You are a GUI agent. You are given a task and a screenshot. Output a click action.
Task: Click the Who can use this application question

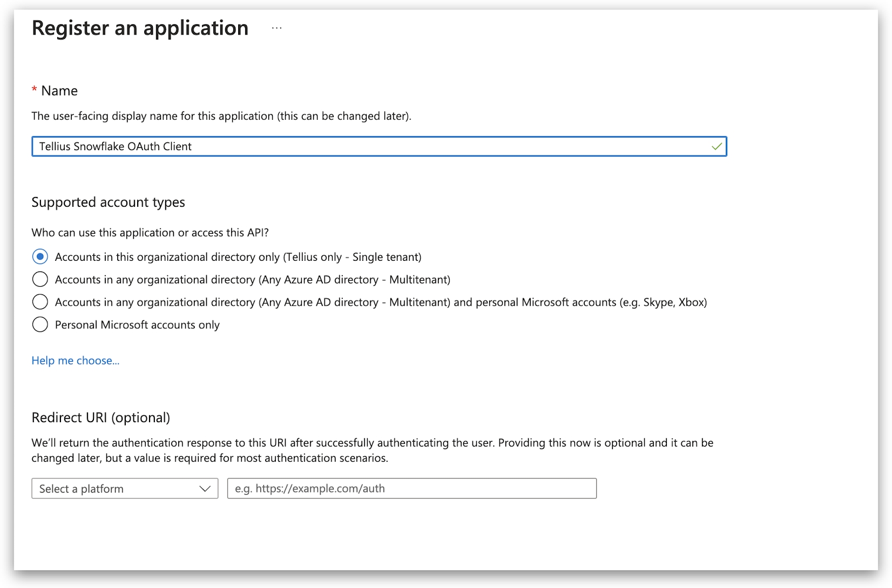[x=150, y=233]
